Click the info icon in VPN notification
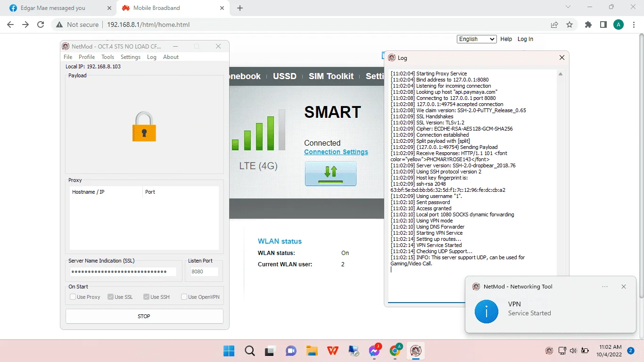 (487, 312)
